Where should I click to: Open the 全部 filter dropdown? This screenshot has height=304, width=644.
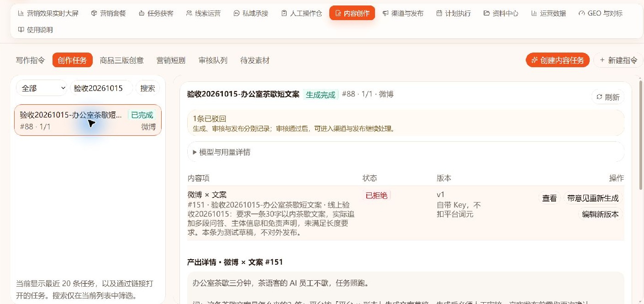click(42, 88)
